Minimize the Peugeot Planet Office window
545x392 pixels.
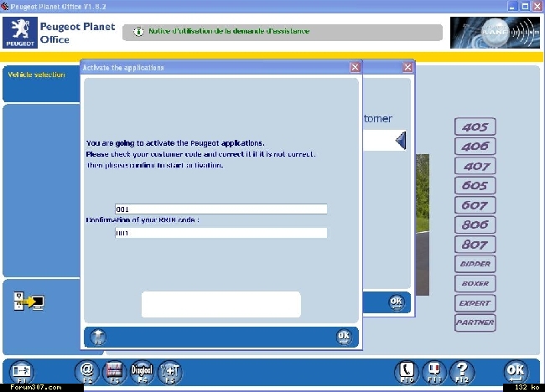tap(512, 6)
